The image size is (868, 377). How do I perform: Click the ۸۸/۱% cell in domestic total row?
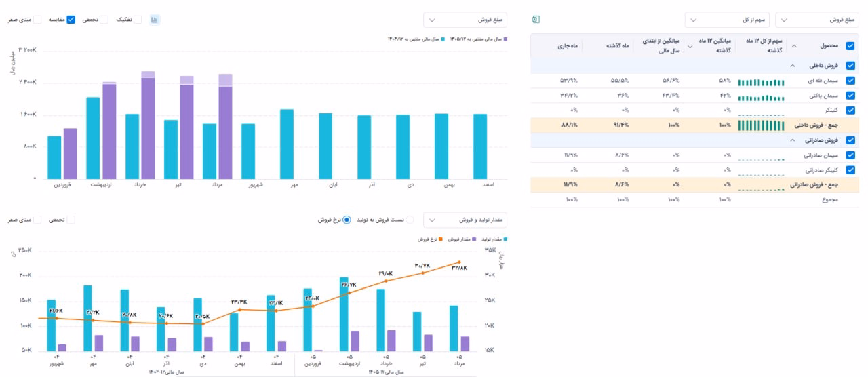point(569,125)
